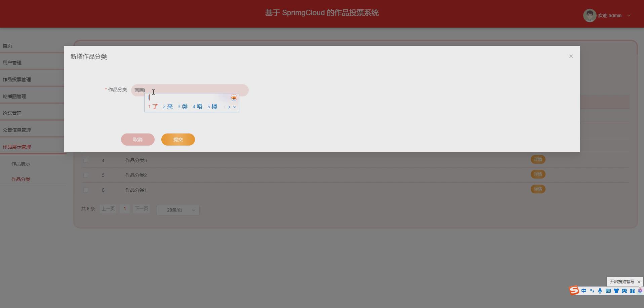Click the 取消 button
Screen dimensions: 644x308
pos(138,140)
